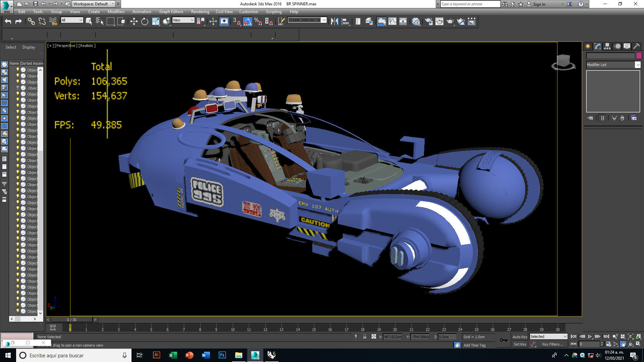
Task: Open Select by Name list
Action: coord(100,21)
